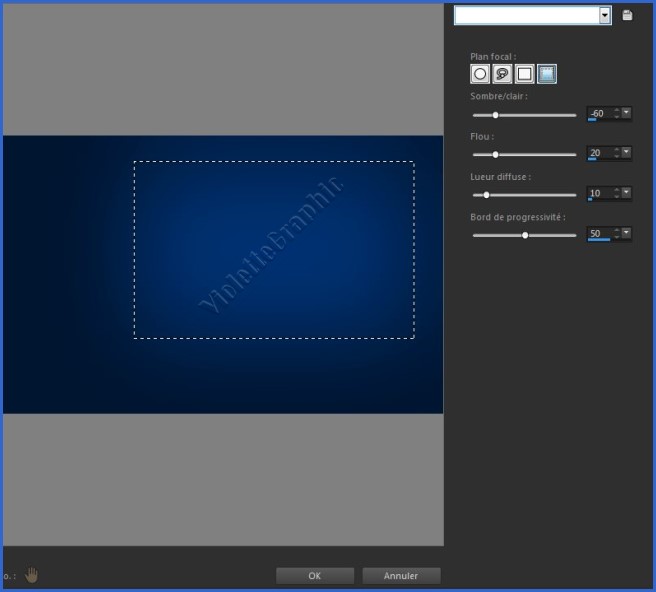Open the Bord de progressivité dropdown arrow
Viewport: 656px width, 592px height.
tap(627, 233)
